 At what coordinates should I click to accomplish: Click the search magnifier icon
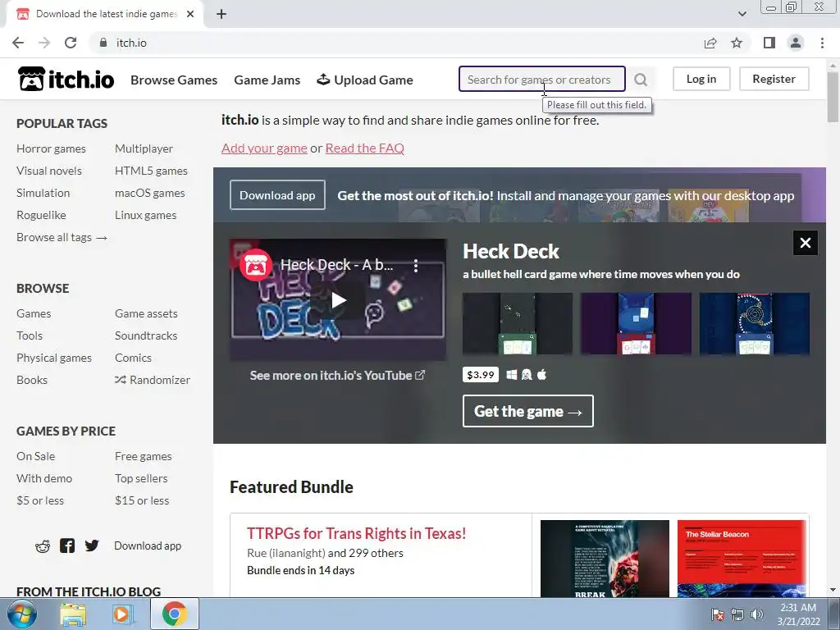641,80
